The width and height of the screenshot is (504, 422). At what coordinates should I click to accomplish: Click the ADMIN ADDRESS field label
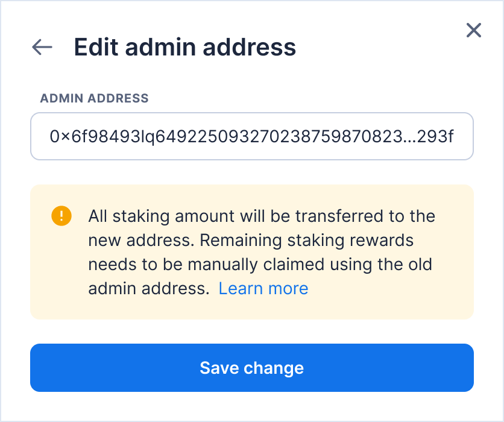pos(94,98)
